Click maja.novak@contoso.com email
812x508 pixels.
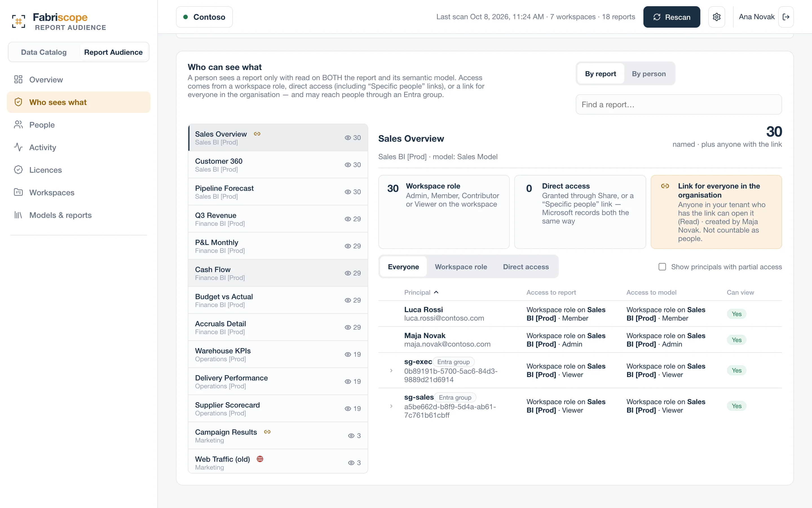[x=447, y=344]
